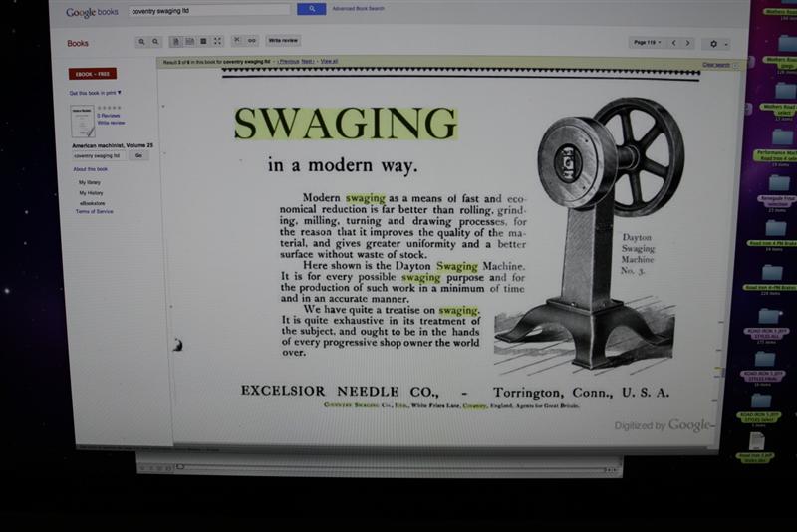Open Terms of Service link
Viewport: 797px width, 532px height.
click(x=94, y=211)
